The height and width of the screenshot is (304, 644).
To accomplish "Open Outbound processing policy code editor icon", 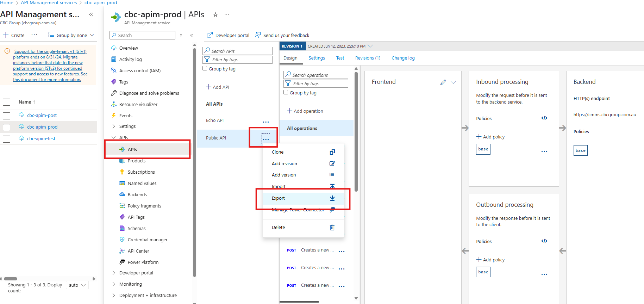I will tap(544, 241).
